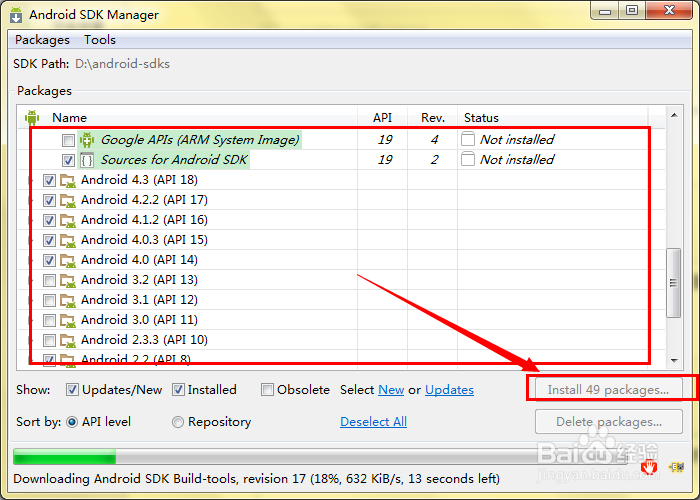Click the folder icon of Android 2.3.3 (API 10)
700x500 pixels.
[68, 341]
